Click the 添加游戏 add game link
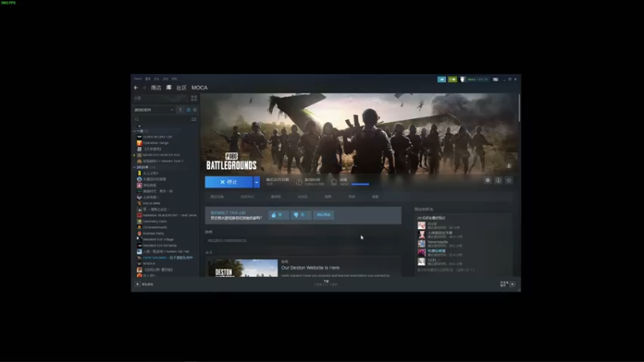Viewport: 644px width, 362px height. click(x=147, y=284)
